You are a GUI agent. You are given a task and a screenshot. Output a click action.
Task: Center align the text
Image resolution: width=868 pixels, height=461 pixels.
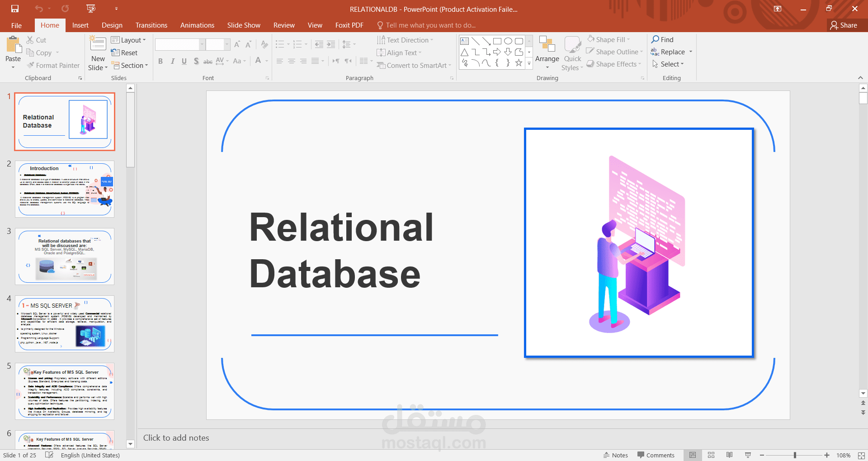pyautogui.click(x=292, y=61)
